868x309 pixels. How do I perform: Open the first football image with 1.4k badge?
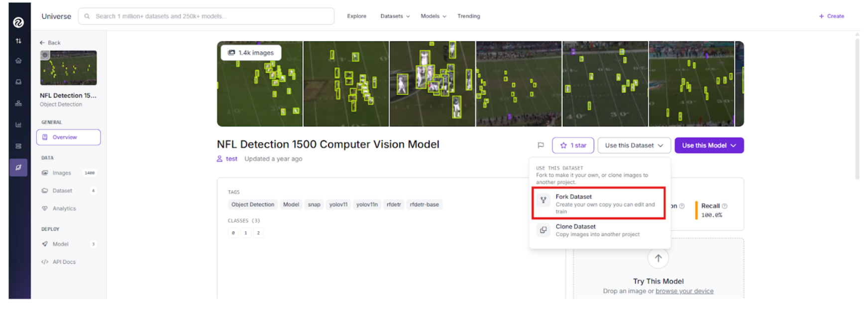pyautogui.click(x=260, y=84)
